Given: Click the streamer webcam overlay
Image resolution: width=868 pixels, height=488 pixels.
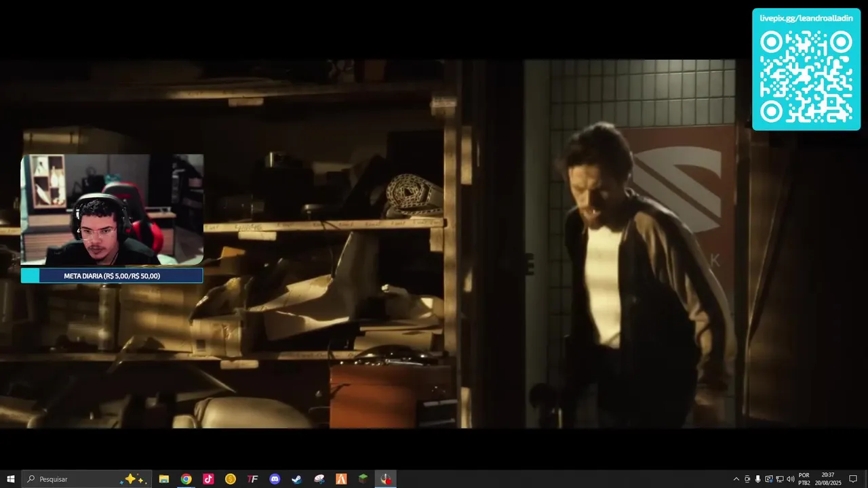Looking at the screenshot, I should pyautogui.click(x=112, y=209).
